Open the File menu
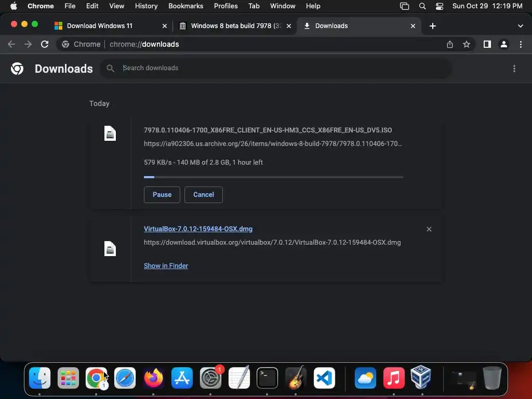532x399 pixels. (70, 6)
